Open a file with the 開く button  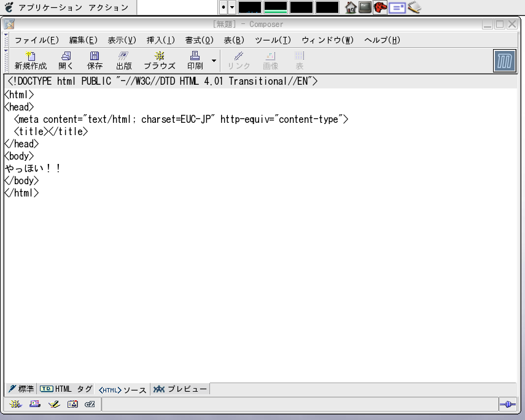coord(66,61)
